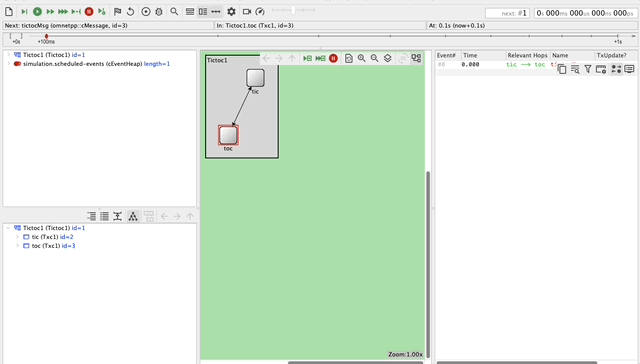
Task: Click the horizontal lines layout icon
Action: click(x=190, y=11)
